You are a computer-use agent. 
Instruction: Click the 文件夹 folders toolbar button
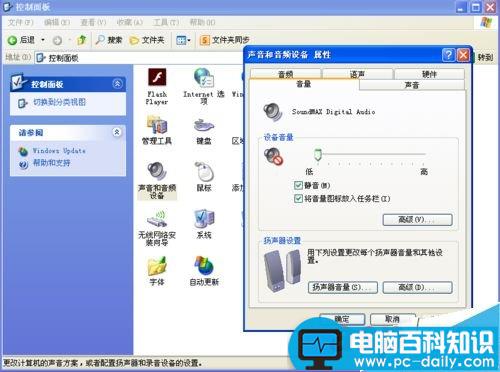(x=147, y=40)
